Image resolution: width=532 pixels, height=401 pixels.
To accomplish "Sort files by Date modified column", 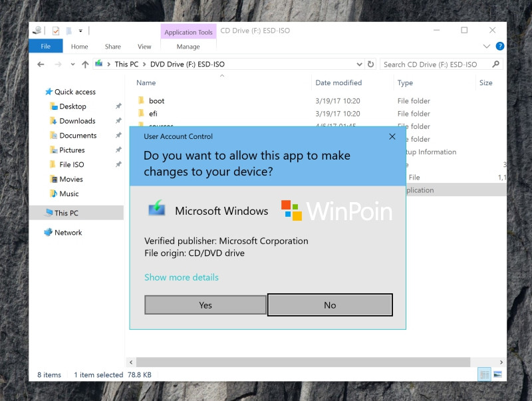I will coord(338,82).
